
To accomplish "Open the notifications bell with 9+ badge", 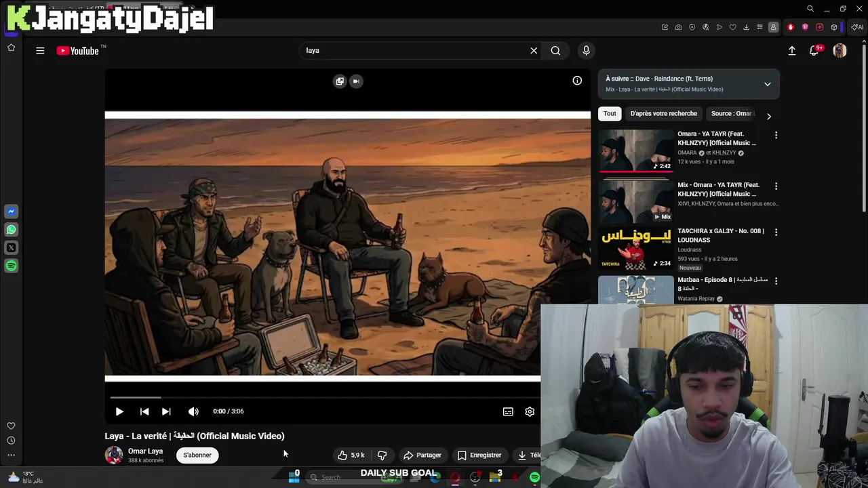I will [x=814, y=50].
